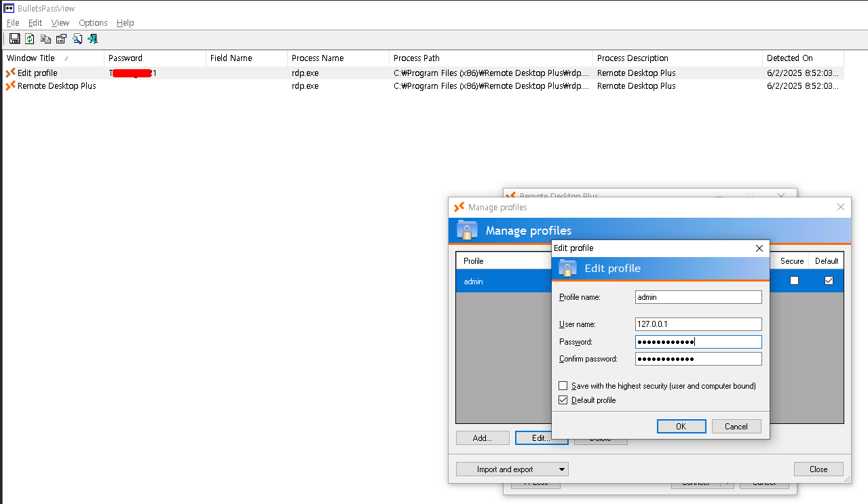Click the process description in the Edit profile row

click(x=636, y=73)
